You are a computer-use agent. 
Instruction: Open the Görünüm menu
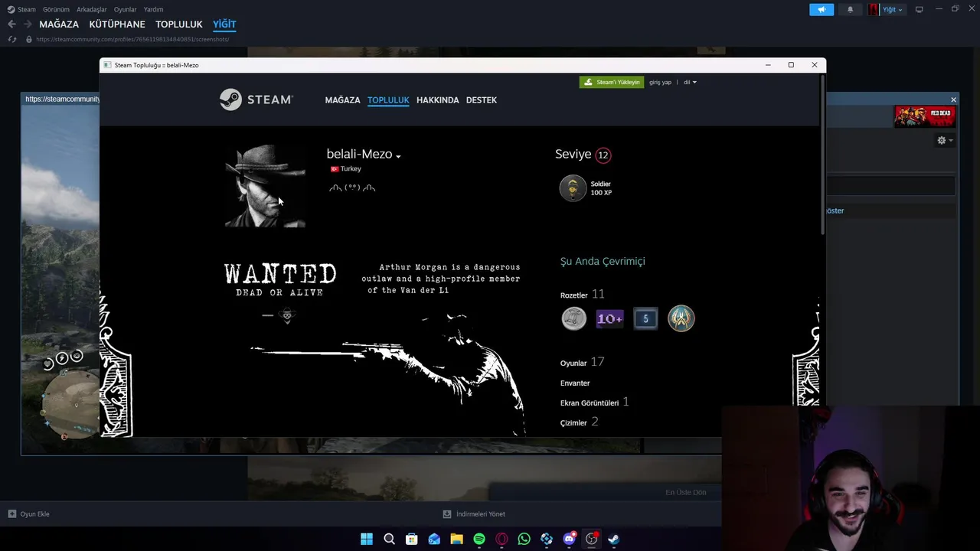[x=56, y=9]
